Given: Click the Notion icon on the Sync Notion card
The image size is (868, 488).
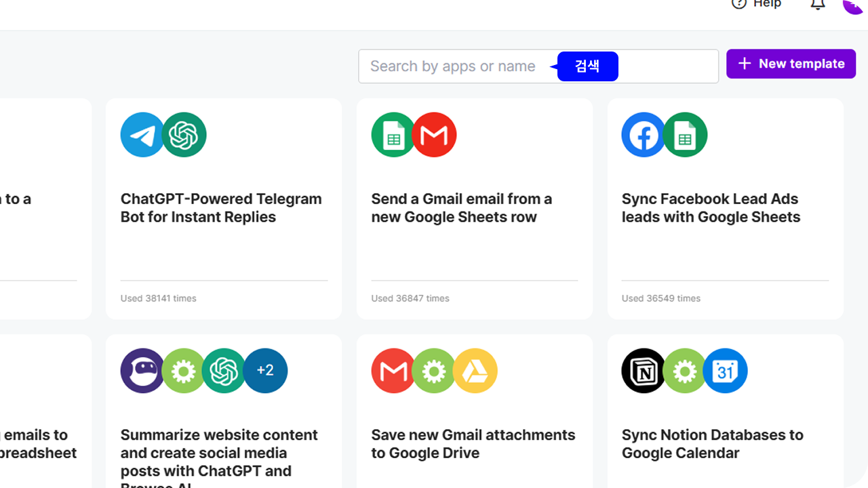Looking at the screenshot, I should click(x=644, y=371).
